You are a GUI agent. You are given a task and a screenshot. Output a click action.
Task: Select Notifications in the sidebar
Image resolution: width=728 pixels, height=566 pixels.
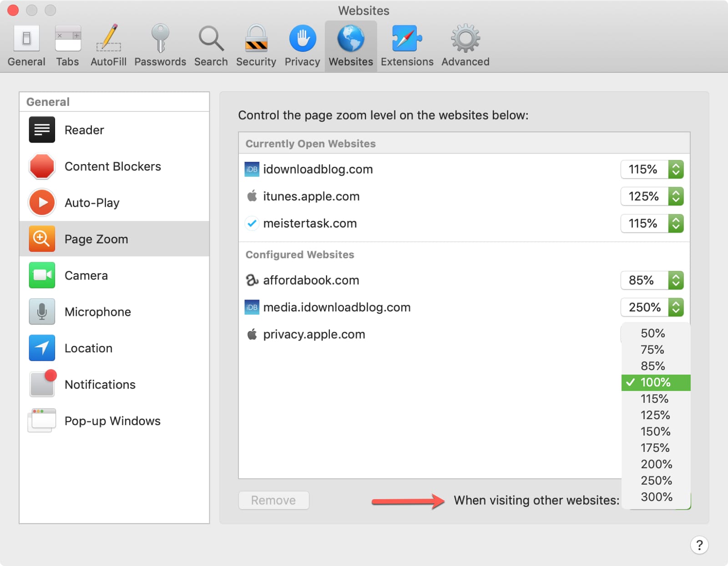coord(114,385)
